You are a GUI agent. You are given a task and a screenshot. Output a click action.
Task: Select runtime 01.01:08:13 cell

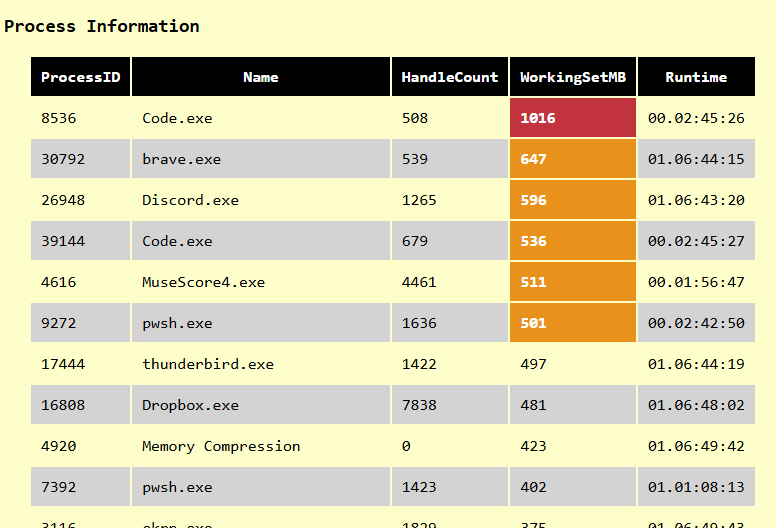[696, 487]
